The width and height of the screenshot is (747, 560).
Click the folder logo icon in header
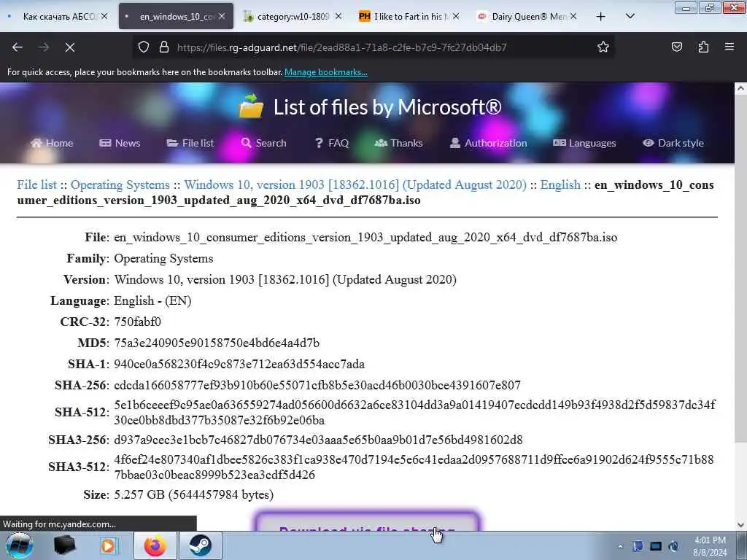[251, 106]
